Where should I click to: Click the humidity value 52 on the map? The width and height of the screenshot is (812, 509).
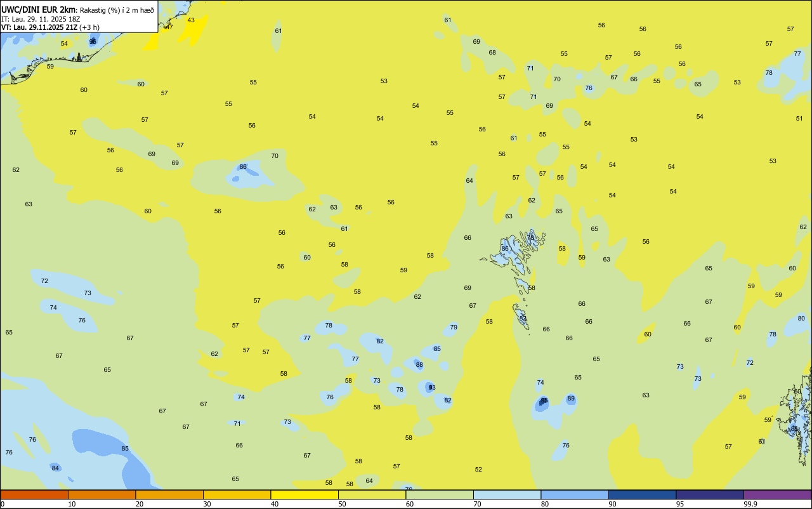click(x=478, y=470)
